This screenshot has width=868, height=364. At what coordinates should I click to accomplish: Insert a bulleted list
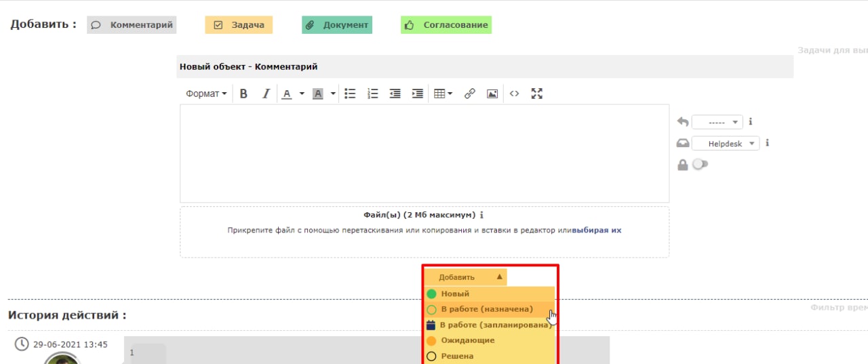(350, 94)
